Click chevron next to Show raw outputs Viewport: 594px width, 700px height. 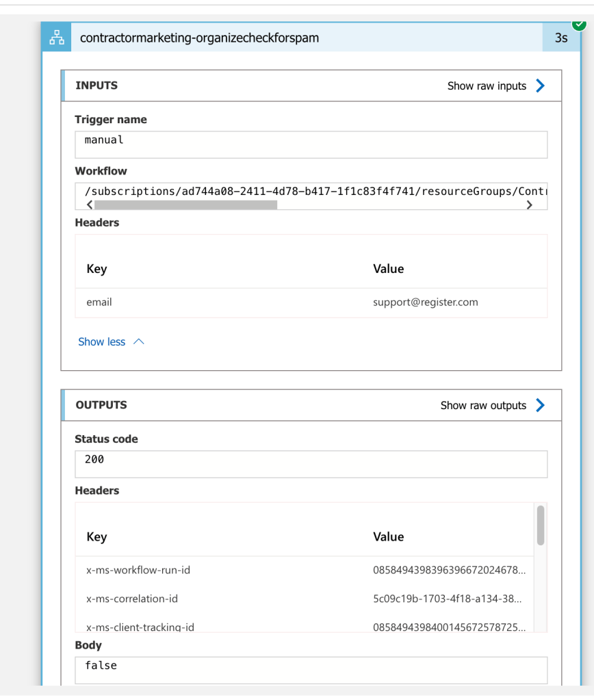pyautogui.click(x=541, y=405)
